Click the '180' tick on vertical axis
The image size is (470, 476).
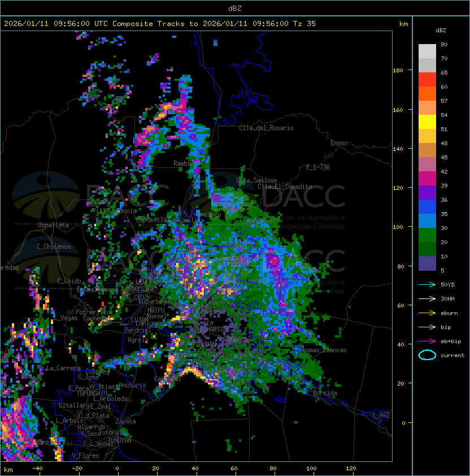point(398,70)
